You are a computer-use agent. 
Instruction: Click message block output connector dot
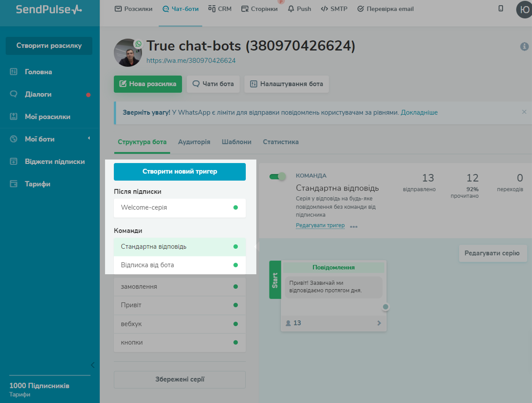coord(385,307)
